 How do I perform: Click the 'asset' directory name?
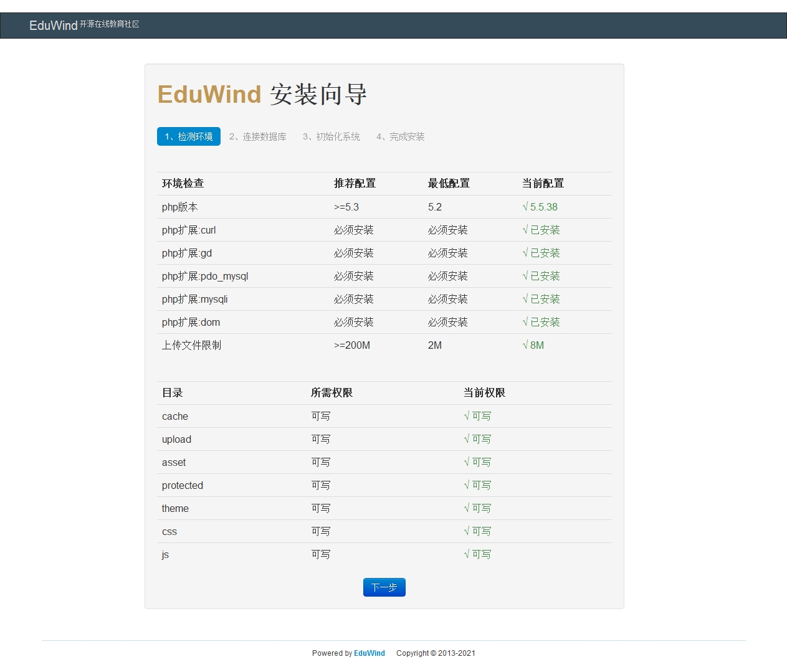174,462
